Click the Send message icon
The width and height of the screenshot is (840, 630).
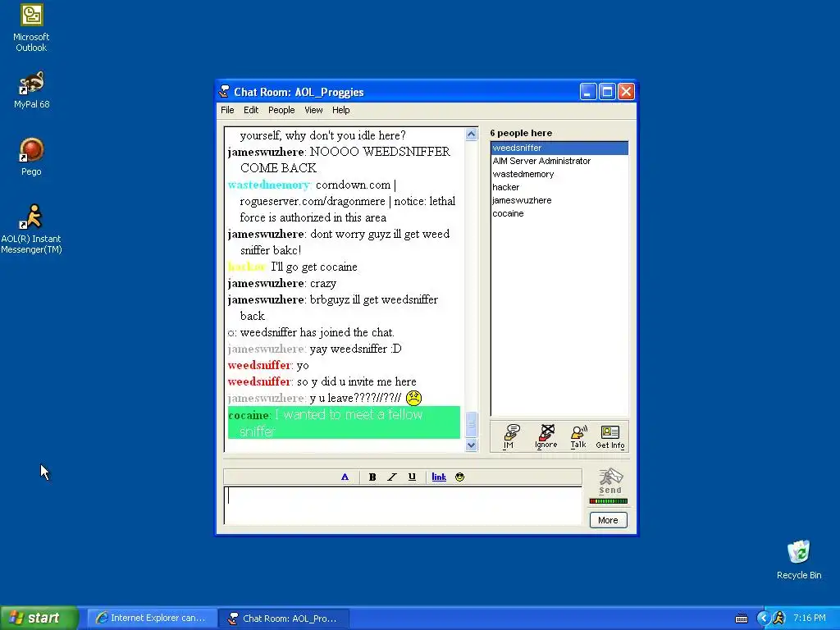click(x=610, y=481)
